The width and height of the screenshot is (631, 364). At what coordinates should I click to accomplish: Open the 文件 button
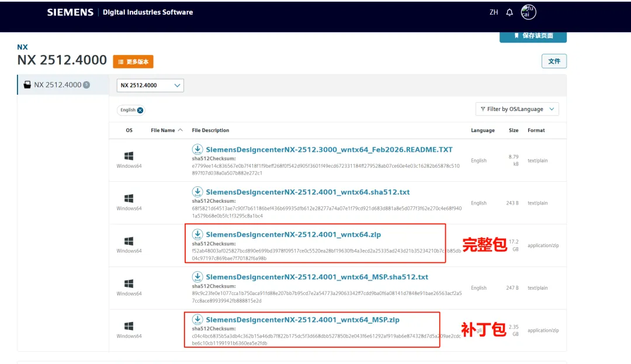554,61
